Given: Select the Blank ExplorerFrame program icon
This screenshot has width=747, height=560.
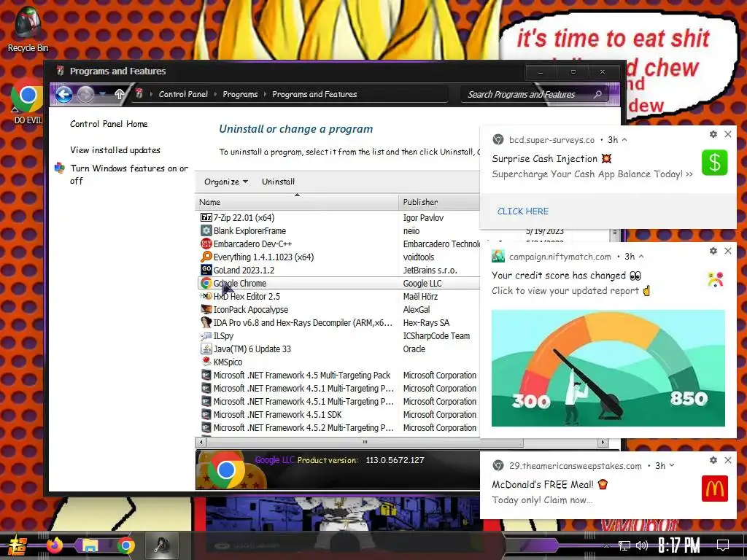Looking at the screenshot, I should point(206,230).
